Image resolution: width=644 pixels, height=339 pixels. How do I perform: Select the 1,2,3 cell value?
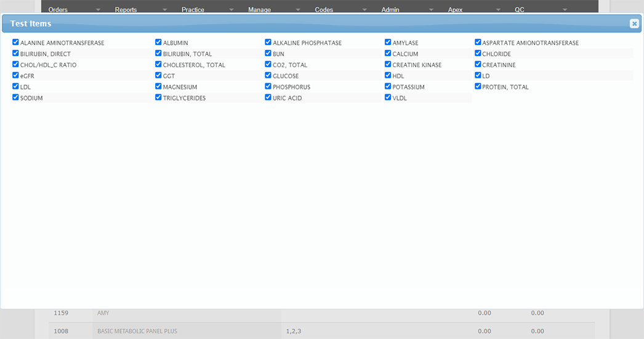(293, 331)
